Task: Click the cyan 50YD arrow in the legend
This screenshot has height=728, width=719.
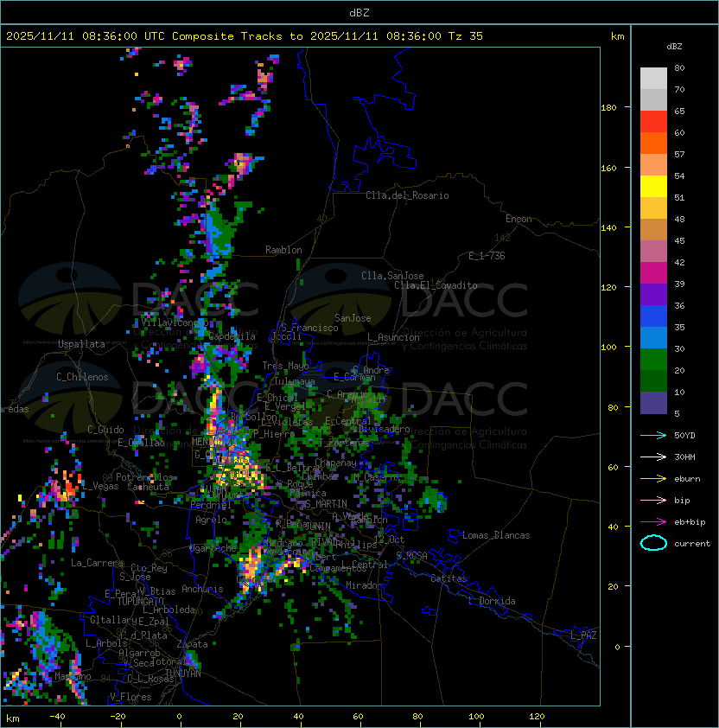Action: click(x=653, y=436)
